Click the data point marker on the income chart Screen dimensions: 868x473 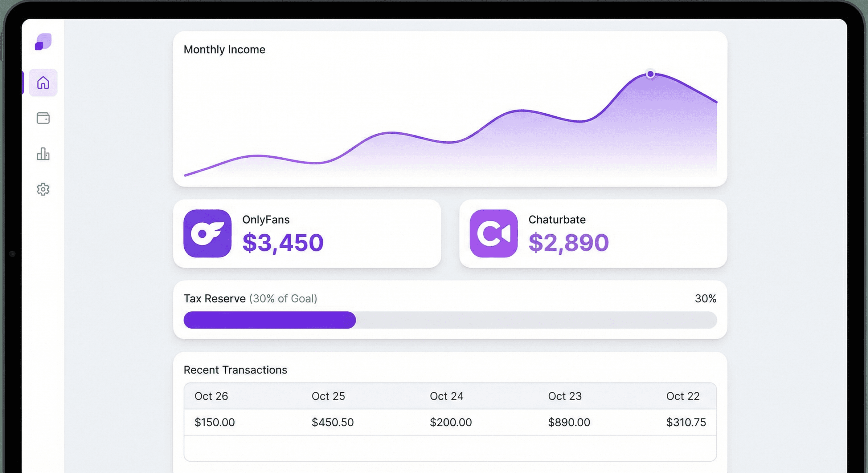pos(650,73)
